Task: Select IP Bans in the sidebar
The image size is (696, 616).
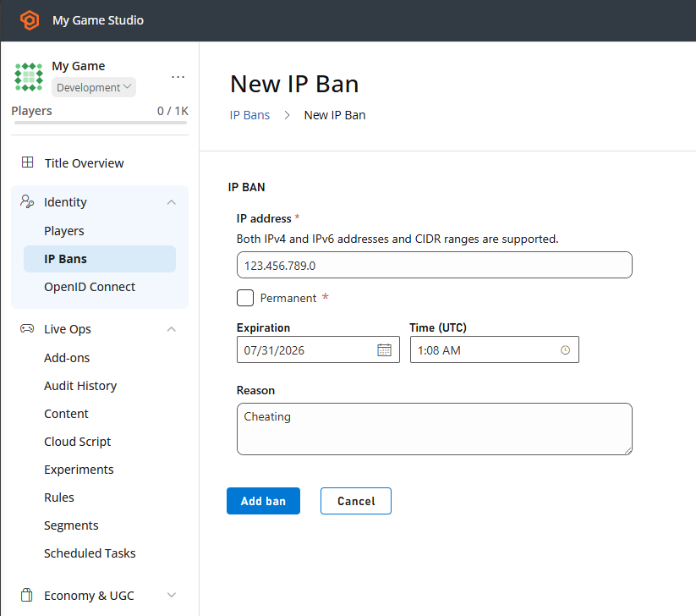Action: tap(100, 259)
